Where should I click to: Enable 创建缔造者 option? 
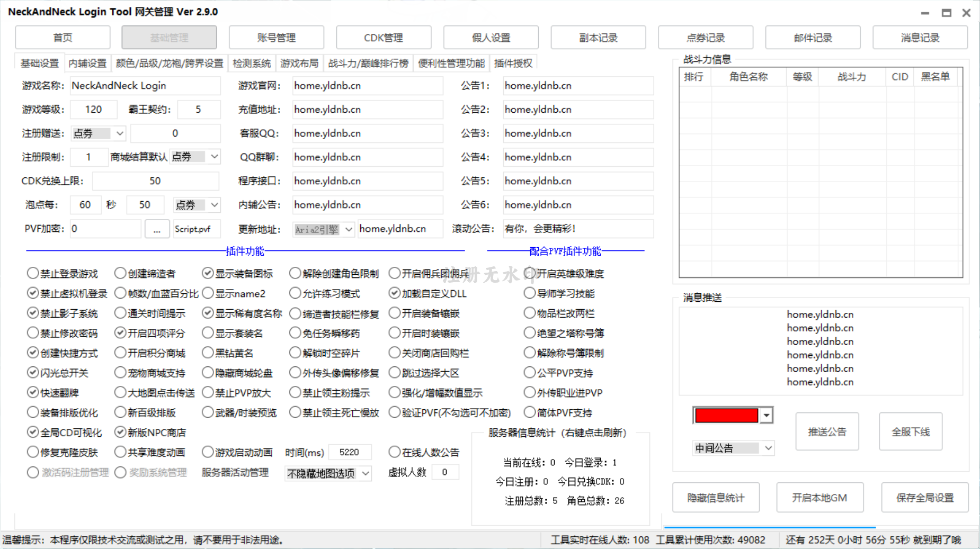pyautogui.click(x=145, y=273)
